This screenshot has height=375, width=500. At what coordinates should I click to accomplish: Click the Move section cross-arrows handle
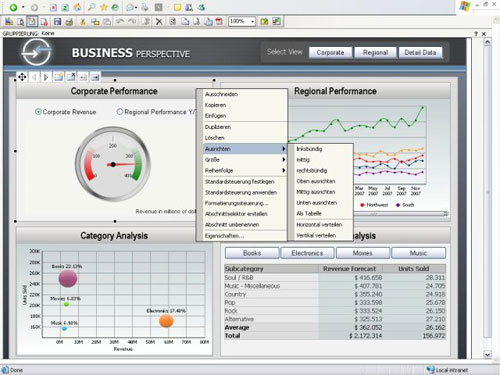(22, 77)
